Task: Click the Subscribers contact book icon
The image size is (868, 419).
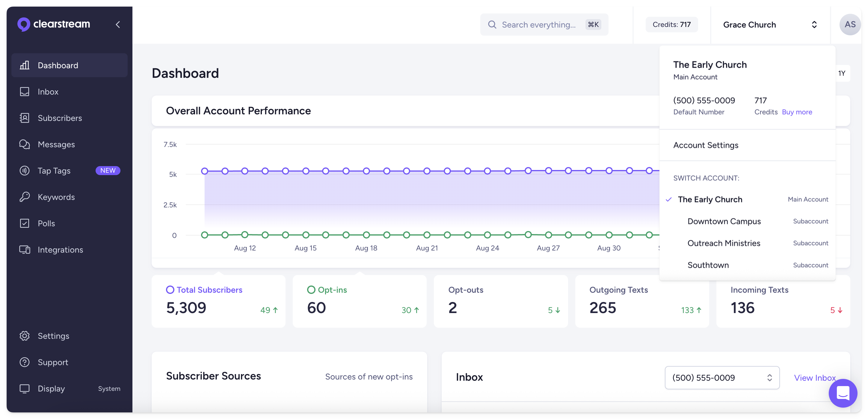Action: [x=25, y=118]
